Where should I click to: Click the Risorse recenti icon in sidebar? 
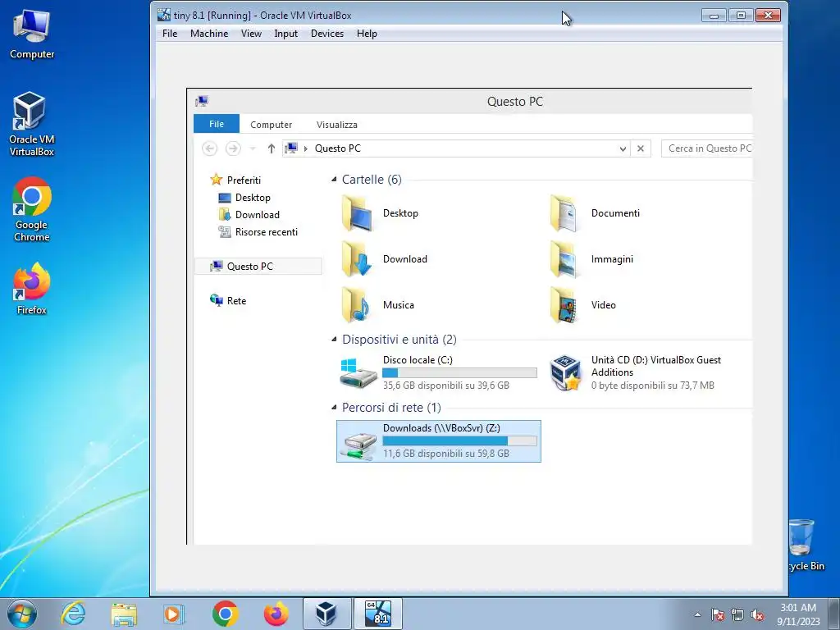(225, 232)
